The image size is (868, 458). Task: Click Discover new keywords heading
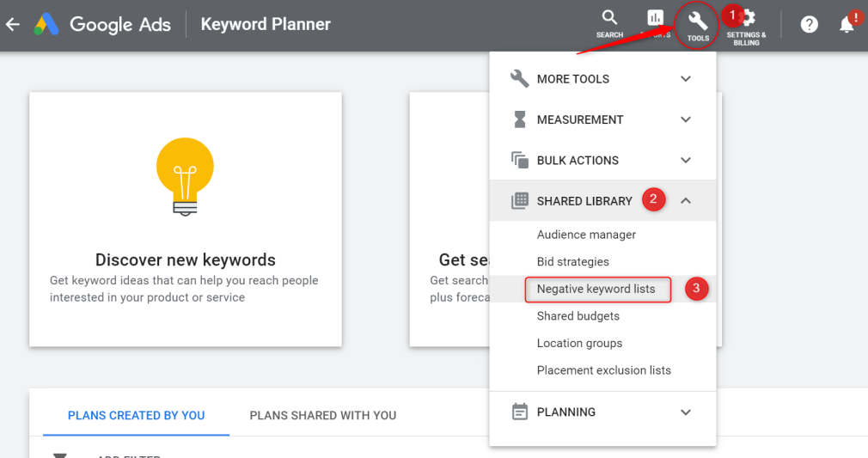tap(186, 260)
